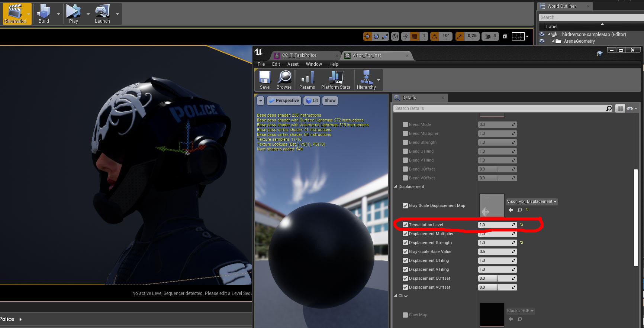
Task: Click the Lit view mode button
Action: (312, 101)
